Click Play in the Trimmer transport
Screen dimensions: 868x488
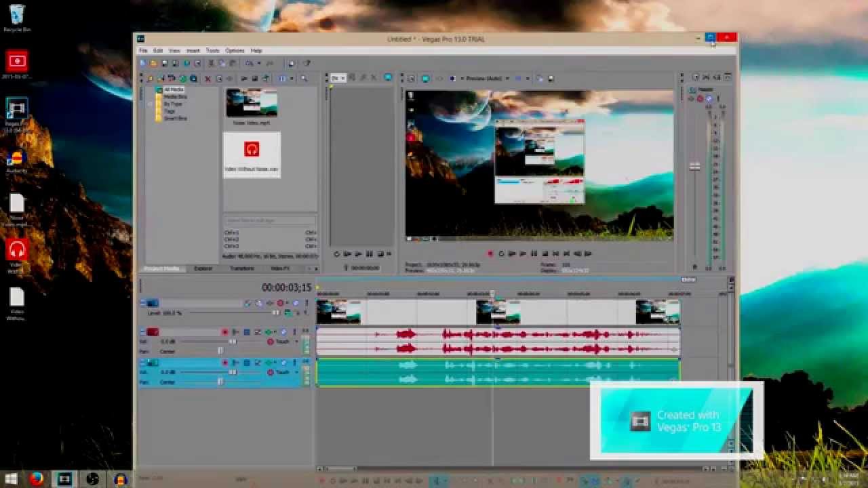tap(358, 254)
